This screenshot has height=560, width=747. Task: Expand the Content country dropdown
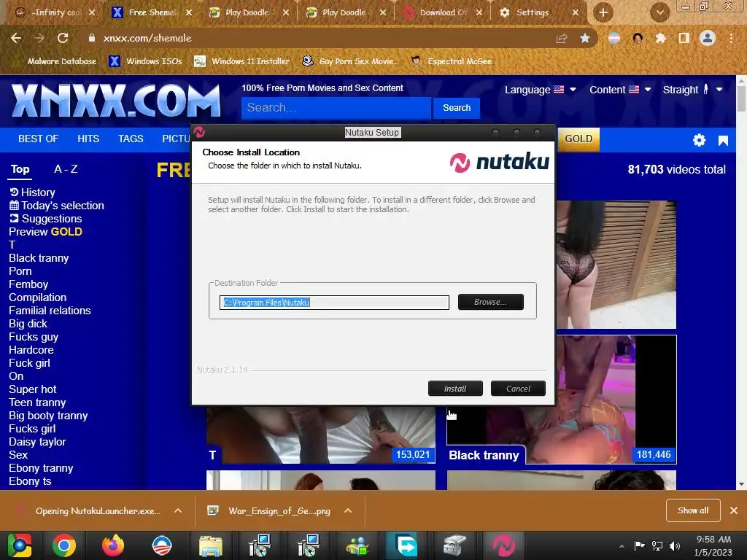coord(620,90)
